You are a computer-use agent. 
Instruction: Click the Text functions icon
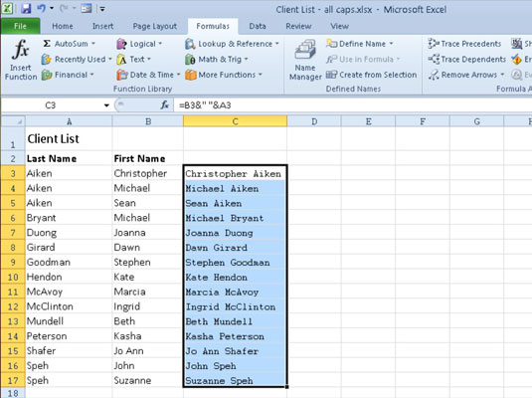point(121,60)
